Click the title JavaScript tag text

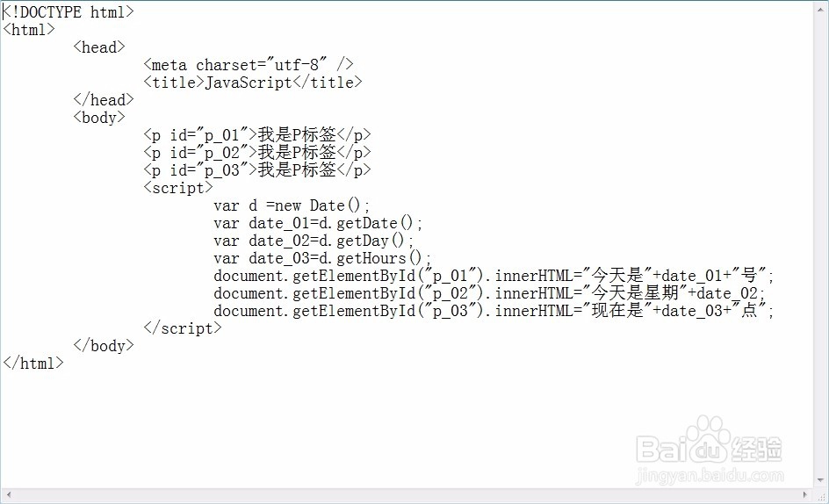[253, 82]
